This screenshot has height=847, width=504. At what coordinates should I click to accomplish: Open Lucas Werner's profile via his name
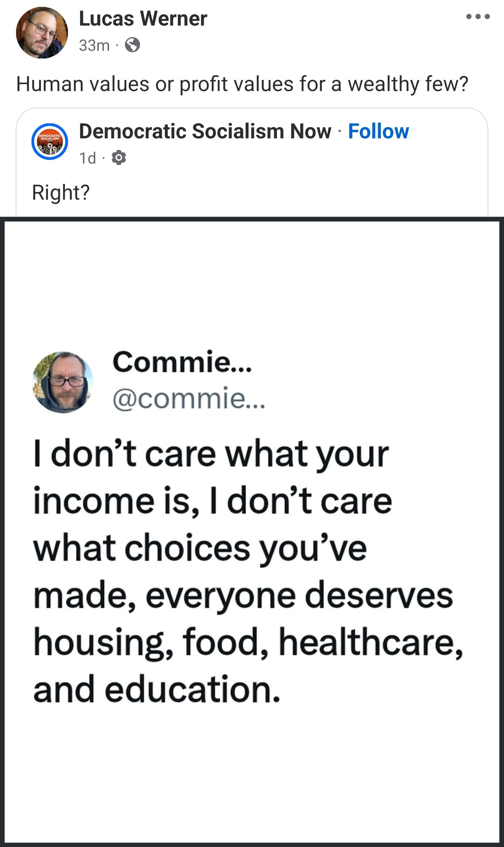click(x=143, y=19)
